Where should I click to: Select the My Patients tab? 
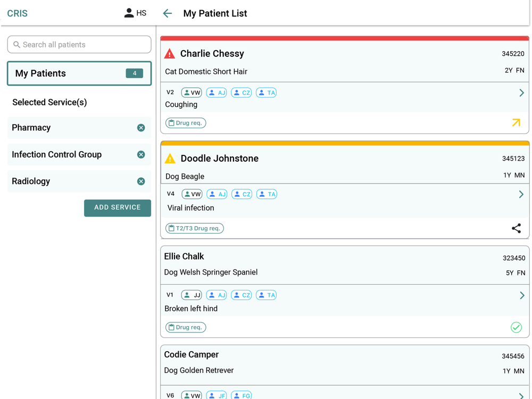point(79,73)
